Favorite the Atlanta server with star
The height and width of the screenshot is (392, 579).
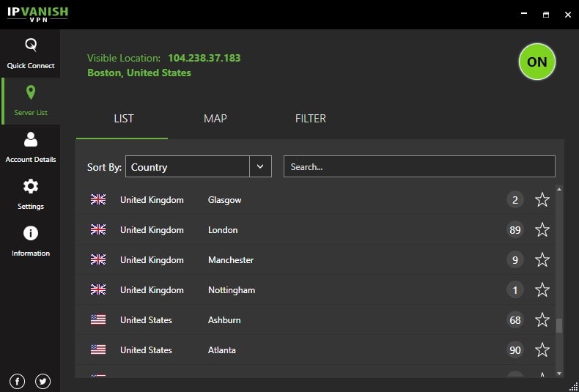[x=542, y=350]
